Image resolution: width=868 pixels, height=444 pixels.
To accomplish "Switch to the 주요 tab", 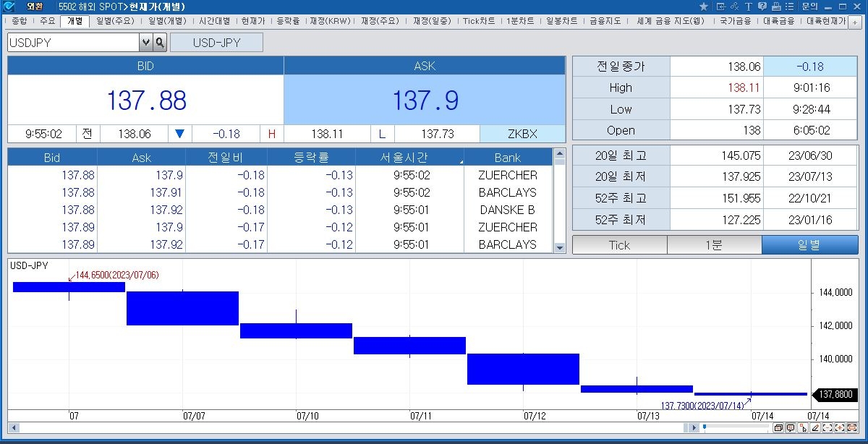I will [47, 21].
